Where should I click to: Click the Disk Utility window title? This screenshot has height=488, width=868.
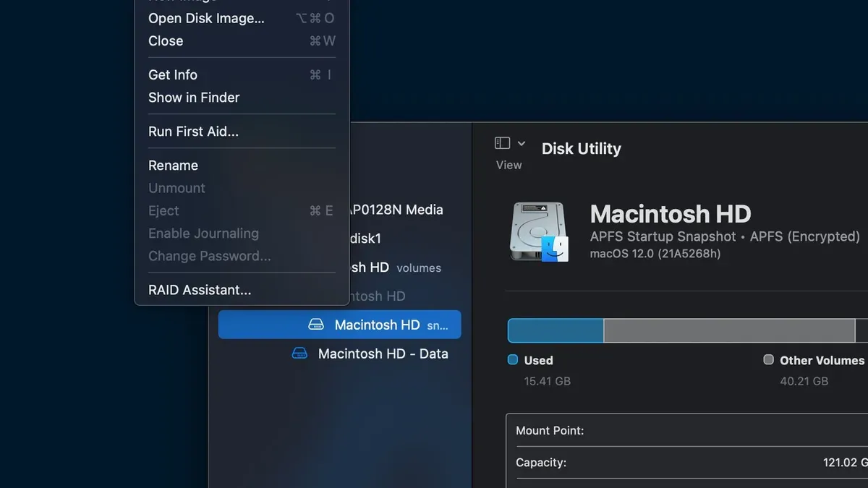[582, 149]
